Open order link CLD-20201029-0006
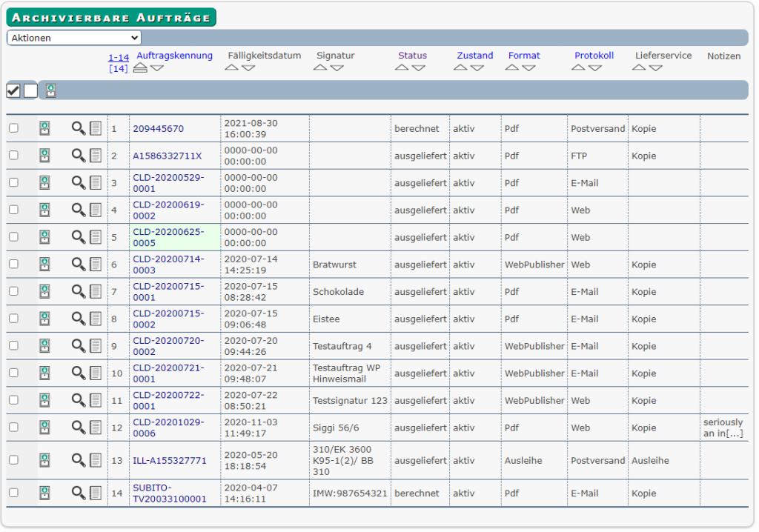This screenshot has width=759, height=532. [x=168, y=428]
